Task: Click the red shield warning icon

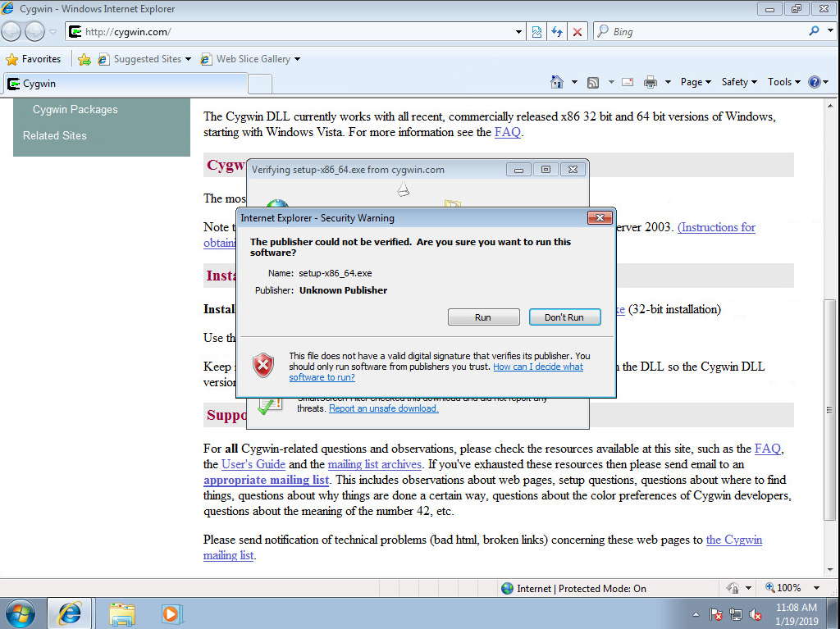Action: 263,366
